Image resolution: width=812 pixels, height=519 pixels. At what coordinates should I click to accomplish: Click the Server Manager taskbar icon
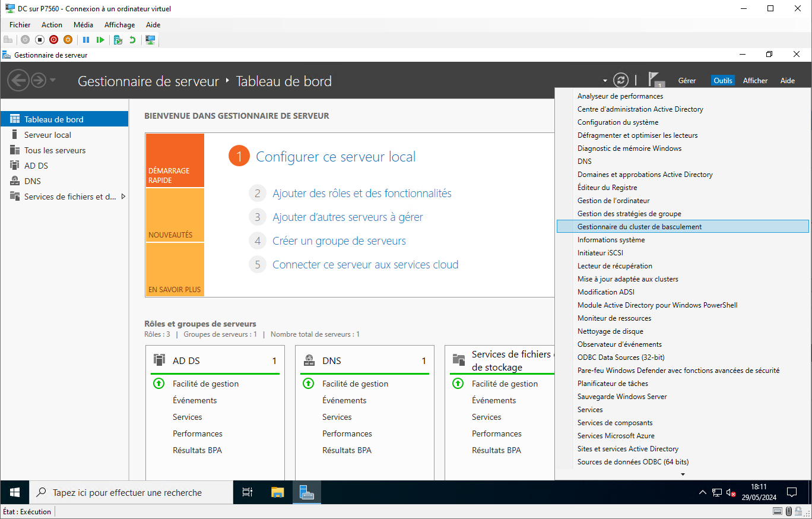tap(306, 492)
